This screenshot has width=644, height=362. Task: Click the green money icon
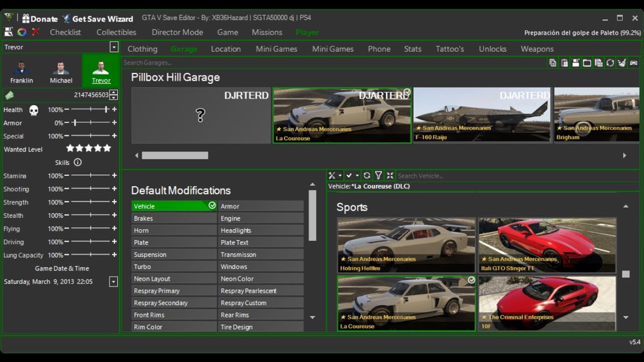[x=10, y=95]
